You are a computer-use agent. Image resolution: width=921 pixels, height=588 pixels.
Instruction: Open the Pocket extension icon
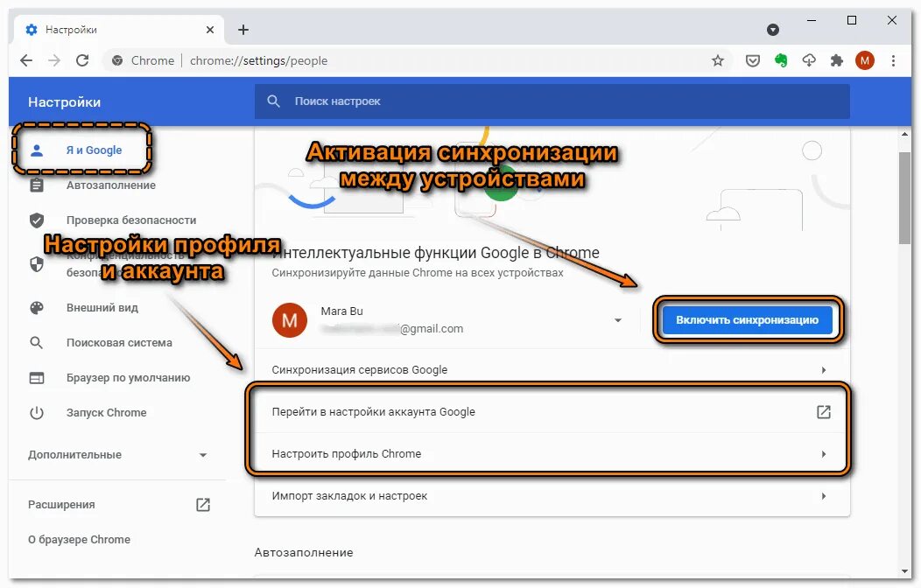point(752,60)
